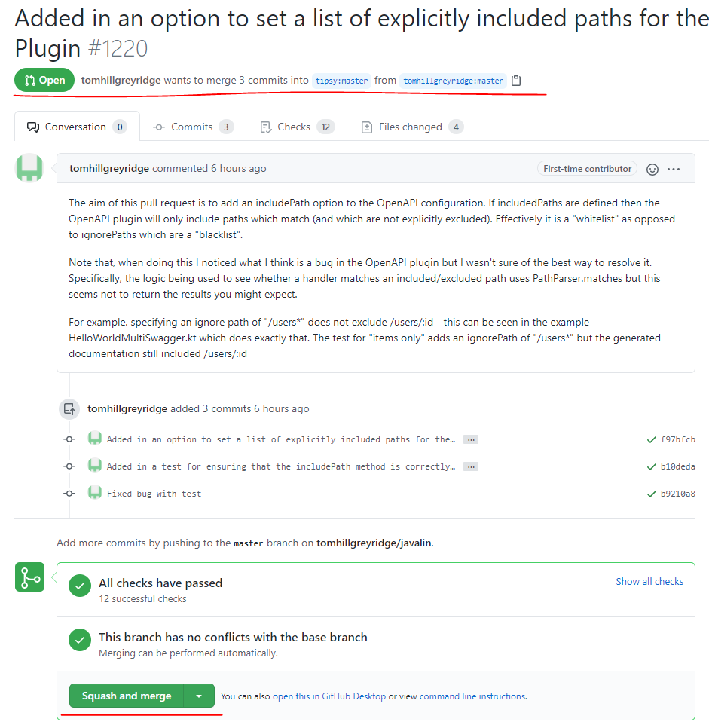Image resolution: width=709 pixels, height=728 pixels.
Task: Copy the source branch name to clipboard
Action: pyautogui.click(x=516, y=80)
